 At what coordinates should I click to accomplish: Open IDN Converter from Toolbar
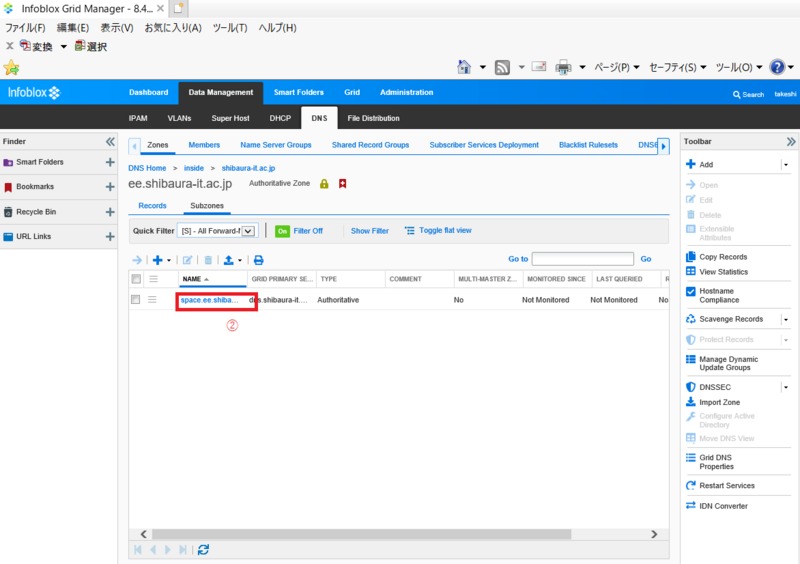coord(723,506)
